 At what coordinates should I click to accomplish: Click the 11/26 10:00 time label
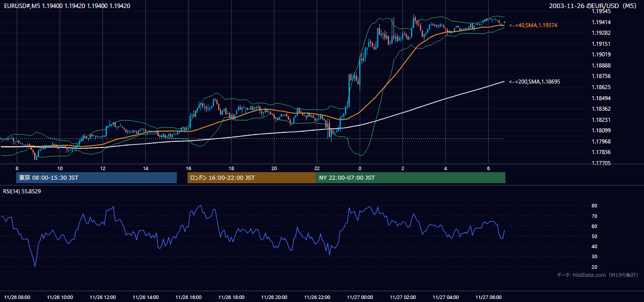coord(60,297)
